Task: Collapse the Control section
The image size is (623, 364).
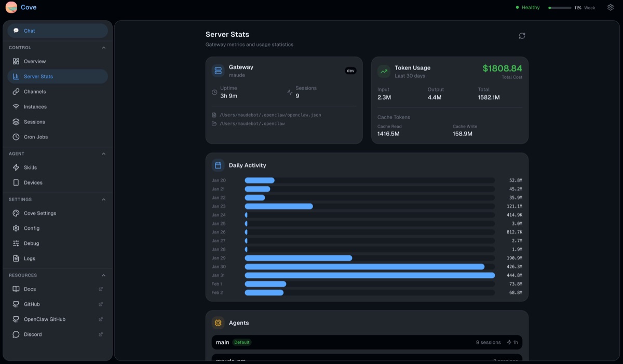Action: [x=103, y=47]
